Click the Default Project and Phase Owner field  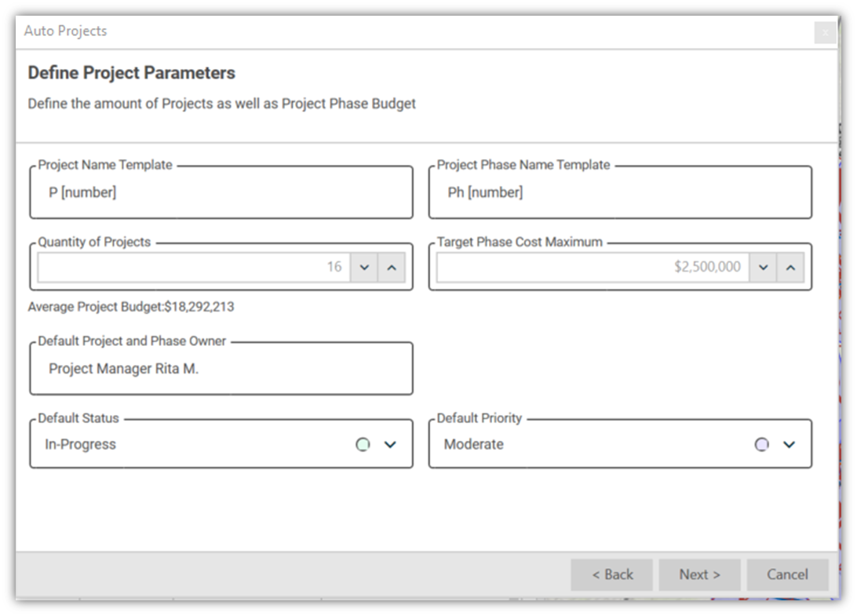[x=221, y=369]
